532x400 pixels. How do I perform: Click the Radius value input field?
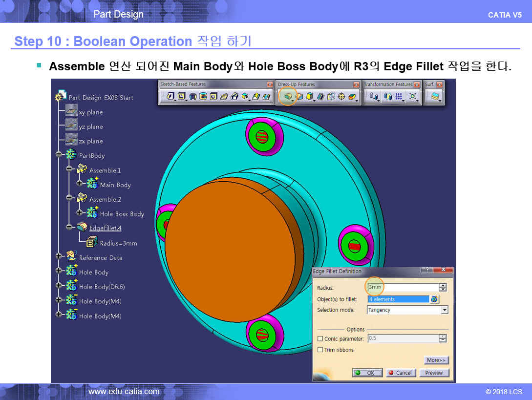coord(403,288)
